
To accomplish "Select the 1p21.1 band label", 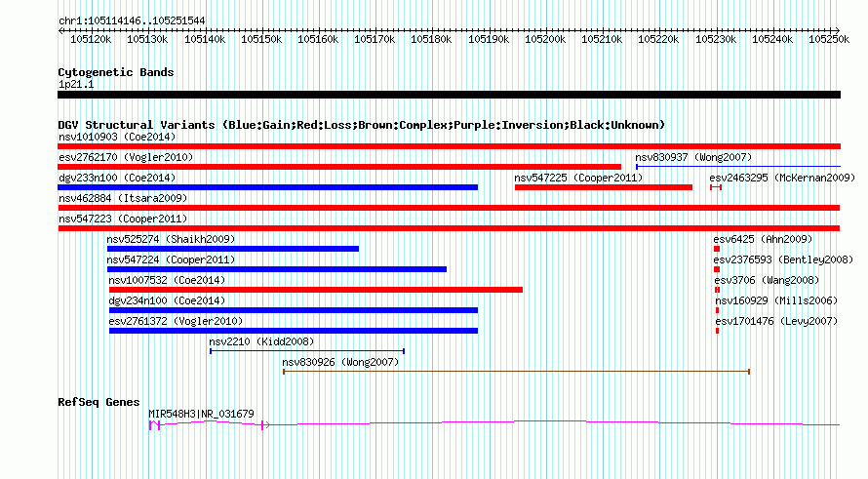I will click(x=76, y=84).
